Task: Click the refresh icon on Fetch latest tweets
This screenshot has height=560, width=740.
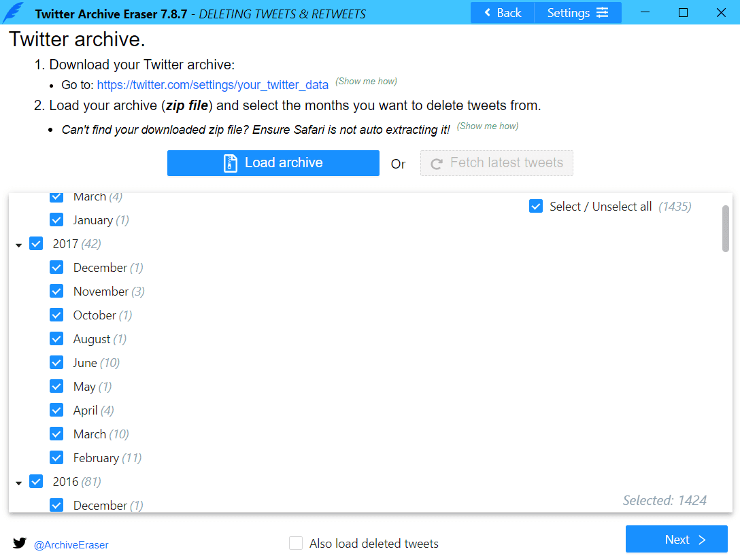Action: pos(437,164)
